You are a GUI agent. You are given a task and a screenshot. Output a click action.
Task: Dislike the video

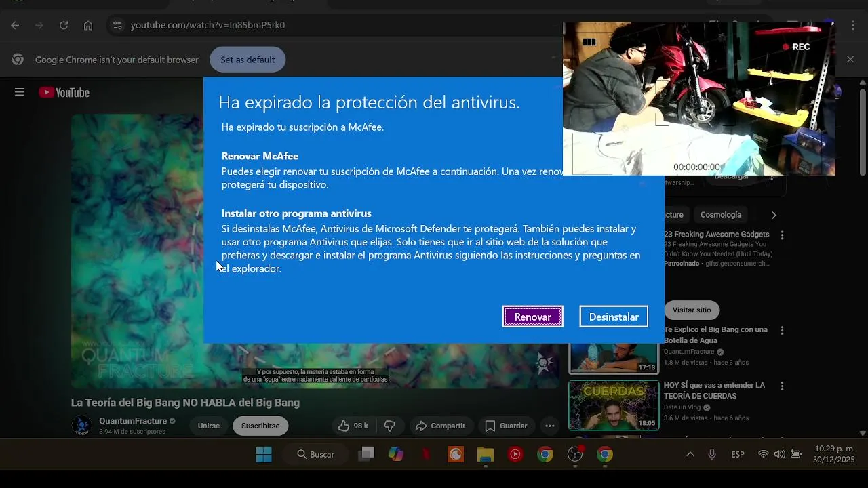tap(390, 426)
